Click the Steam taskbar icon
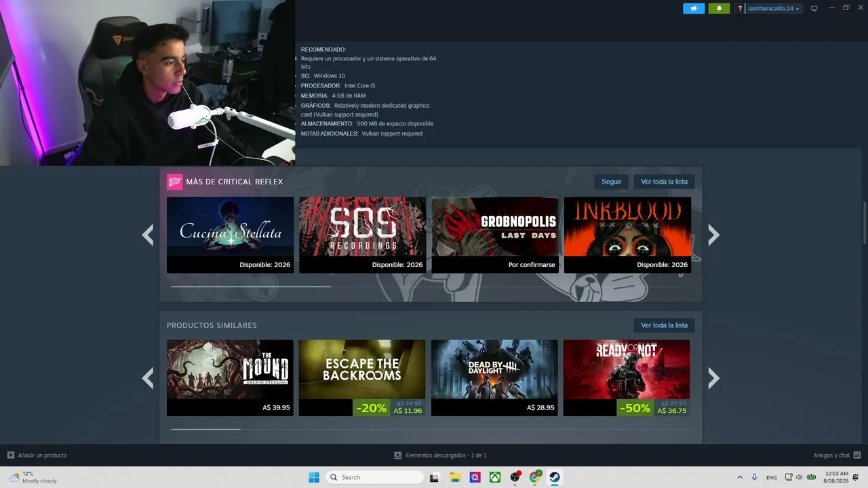The height and width of the screenshot is (488, 868). click(x=555, y=477)
